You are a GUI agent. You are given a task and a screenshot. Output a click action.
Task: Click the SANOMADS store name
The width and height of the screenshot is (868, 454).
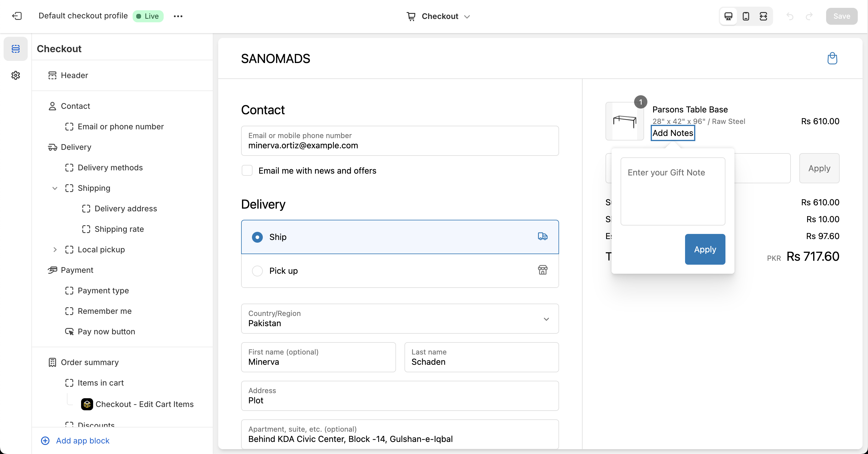click(x=275, y=59)
